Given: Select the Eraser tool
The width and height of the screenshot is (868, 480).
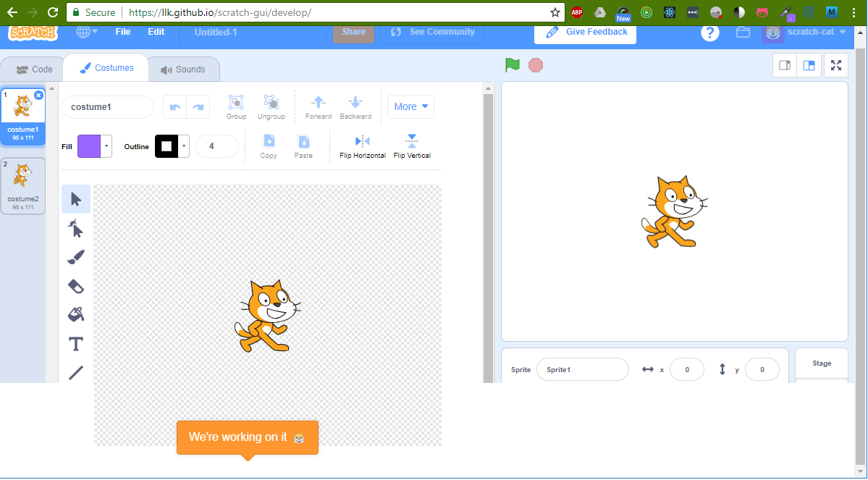Looking at the screenshot, I should (x=76, y=286).
